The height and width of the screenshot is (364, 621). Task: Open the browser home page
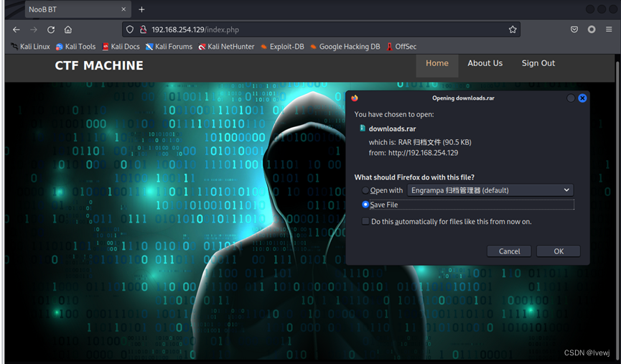click(68, 29)
